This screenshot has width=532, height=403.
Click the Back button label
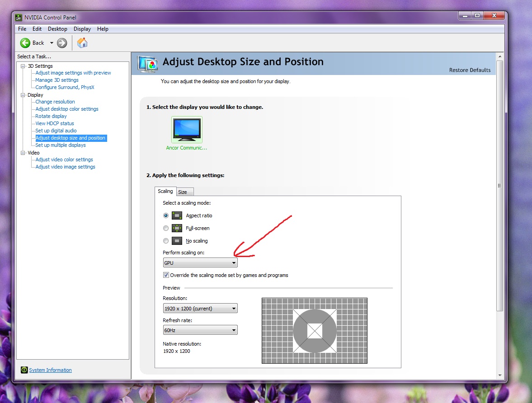(38, 43)
